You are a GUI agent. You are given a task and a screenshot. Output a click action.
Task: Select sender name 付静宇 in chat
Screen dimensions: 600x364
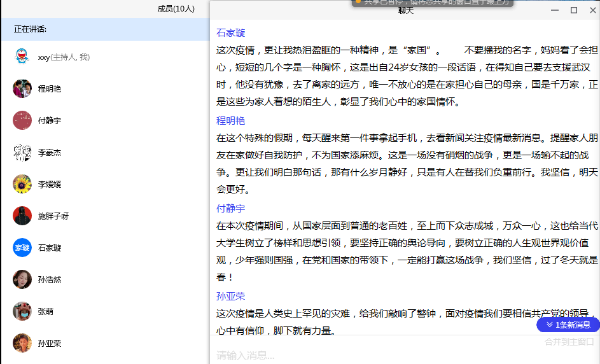click(x=230, y=209)
